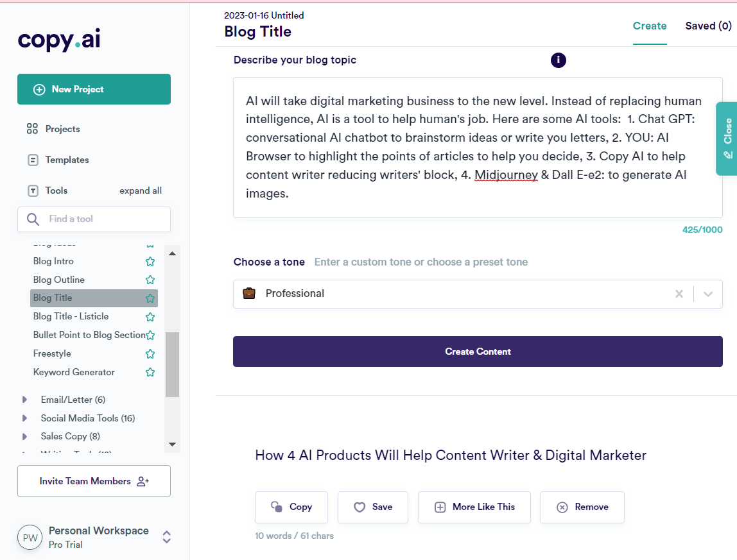Open the Projects grid icon
Viewport: 737px width, 560px height.
(33, 129)
